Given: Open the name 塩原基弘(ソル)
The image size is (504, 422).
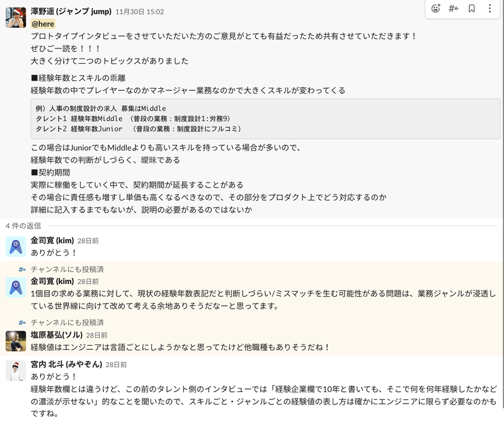Looking at the screenshot, I should [56, 335].
